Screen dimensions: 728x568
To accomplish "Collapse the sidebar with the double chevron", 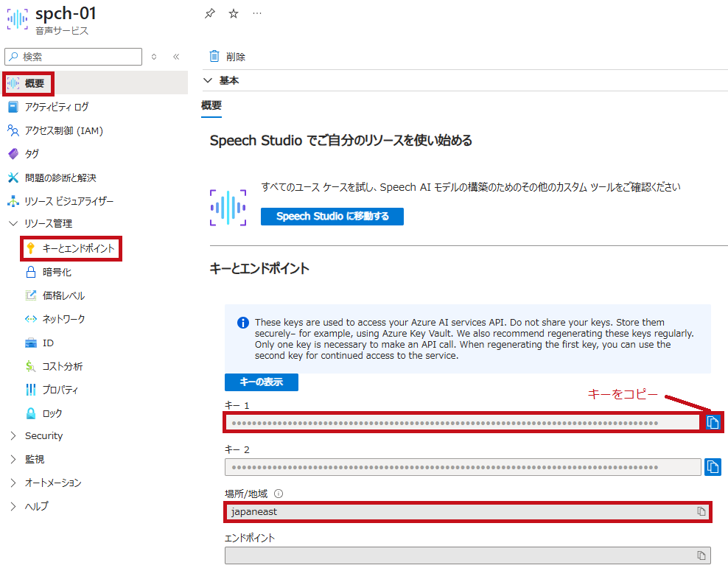I will click(x=176, y=57).
